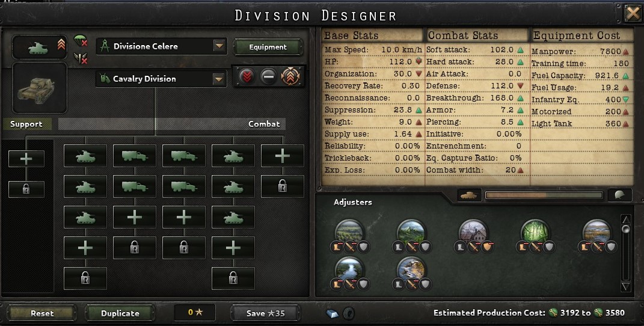This screenshot has height=326, width=644.
Task: Click the Equipment button
Action: pyautogui.click(x=268, y=48)
